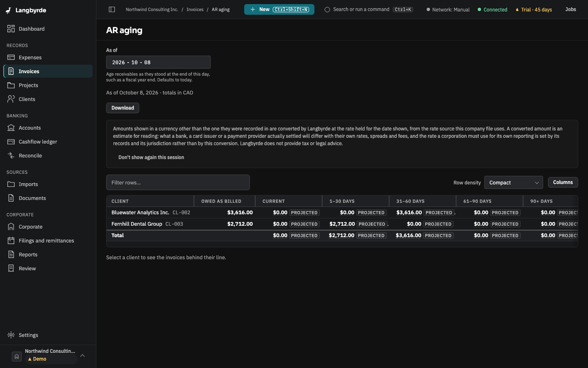This screenshot has width=588, height=368.
Task: Click the Accounts bank icon
Action: 11,128
